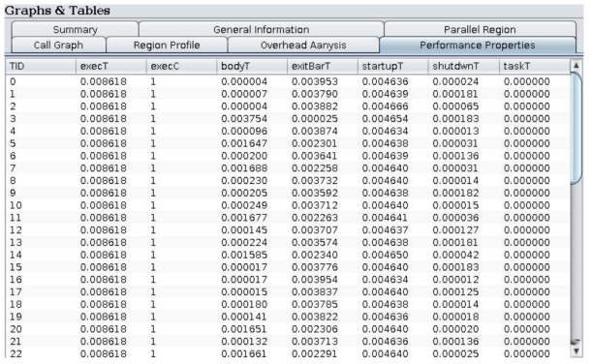This screenshot has width=592, height=364.
Task: Click bodyT value 0.001651
Action: [x=244, y=329]
